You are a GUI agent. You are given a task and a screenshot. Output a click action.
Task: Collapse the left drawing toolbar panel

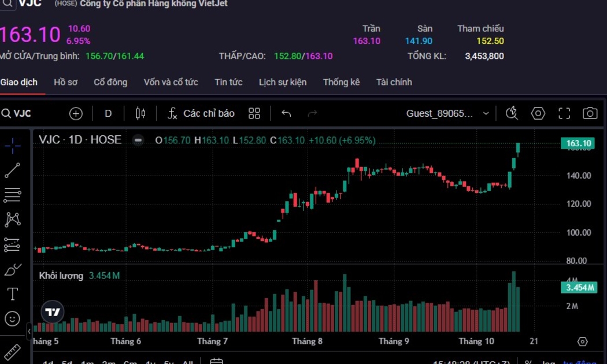pos(29,332)
